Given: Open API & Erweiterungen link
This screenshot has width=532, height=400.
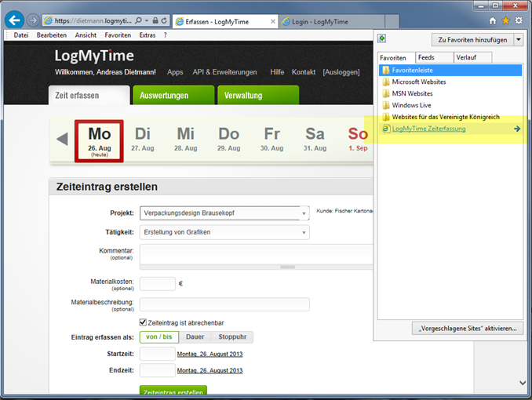Looking at the screenshot, I should (x=224, y=72).
